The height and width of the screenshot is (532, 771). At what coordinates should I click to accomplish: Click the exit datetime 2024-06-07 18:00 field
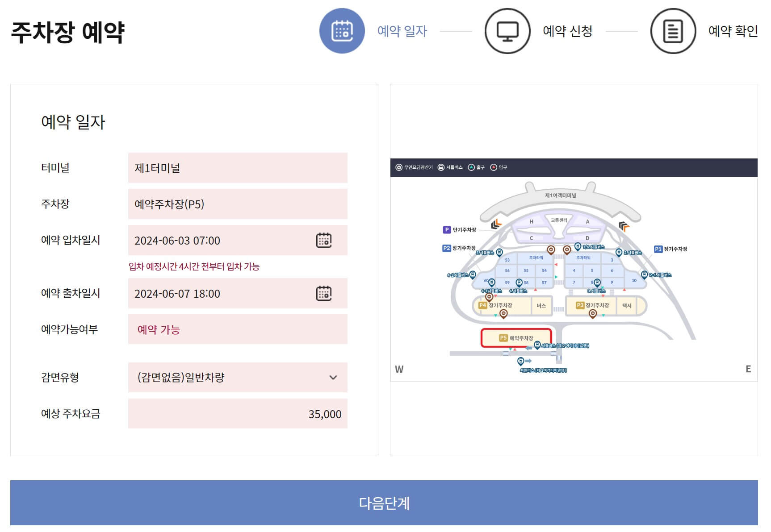(x=238, y=293)
